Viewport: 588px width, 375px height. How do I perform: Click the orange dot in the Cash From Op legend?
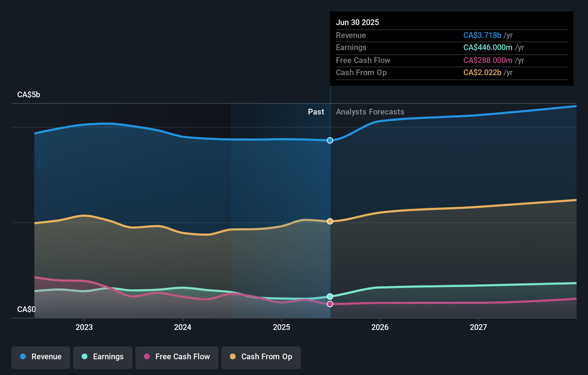(233, 357)
